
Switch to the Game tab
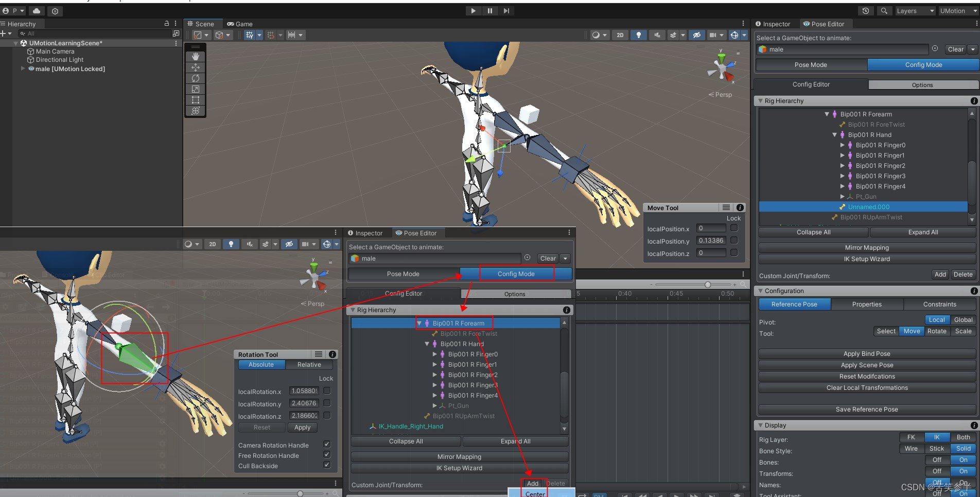pyautogui.click(x=240, y=24)
